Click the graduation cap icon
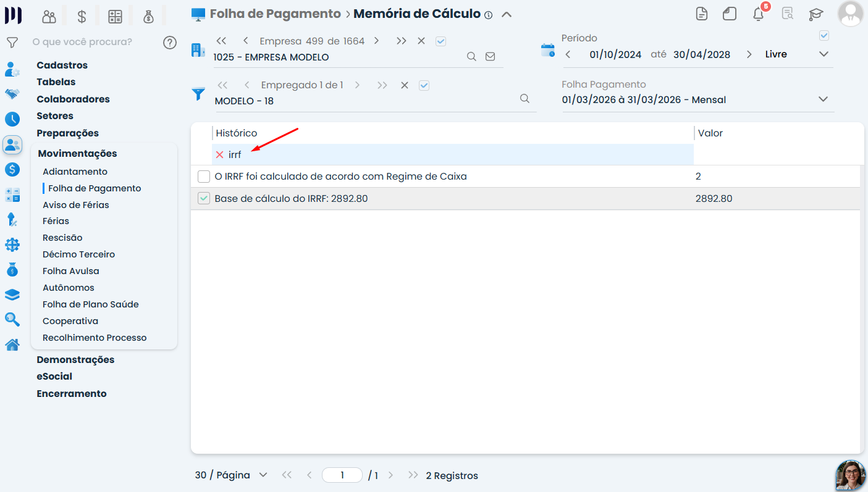The height and width of the screenshot is (492, 868). click(x=816, y=14)
